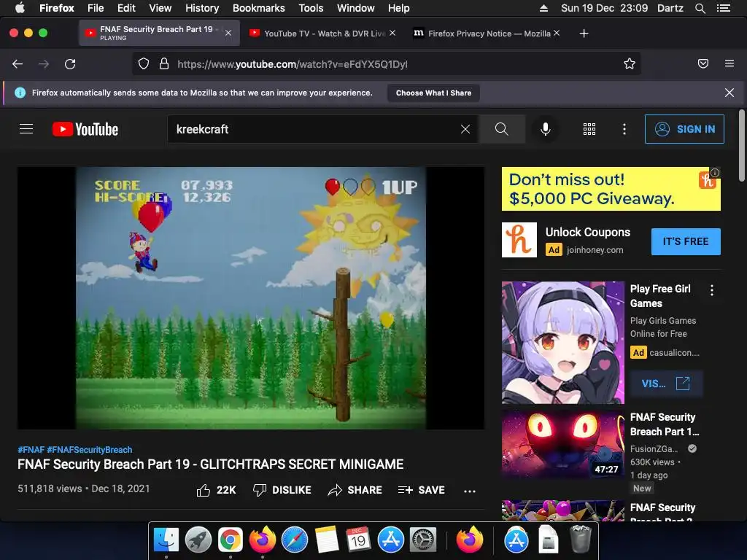
Task: Open Trash in the Dock
Action: 580,539
